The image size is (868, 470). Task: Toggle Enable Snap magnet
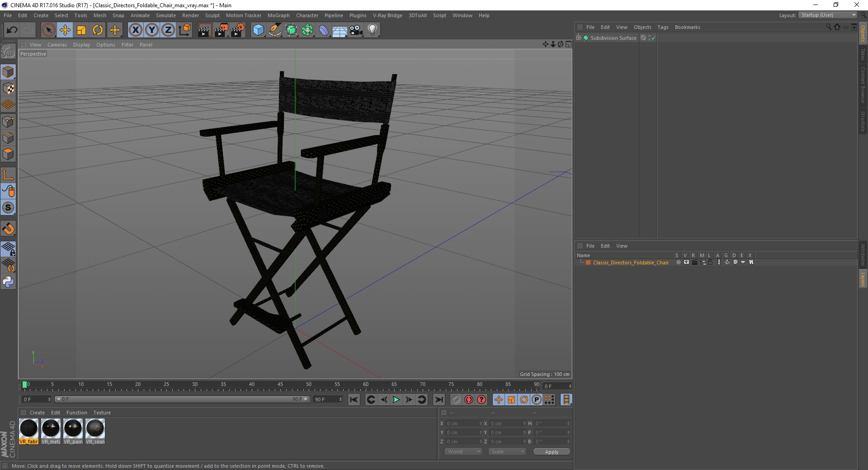(x=8, y=228)
